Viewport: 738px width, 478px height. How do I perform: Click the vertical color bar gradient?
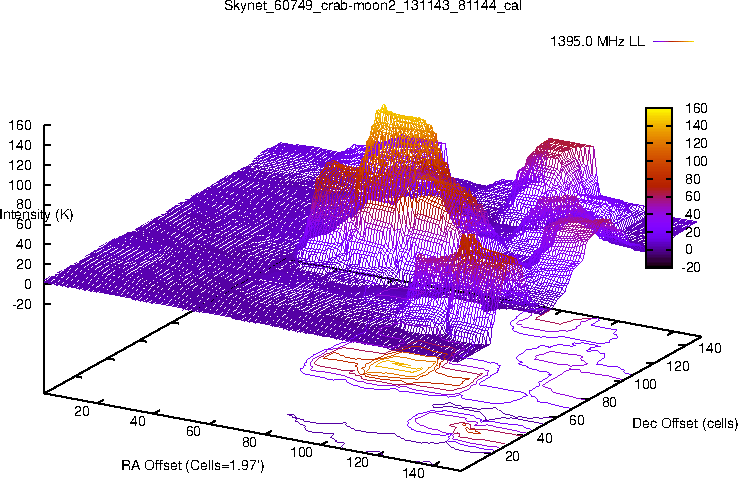659,188
